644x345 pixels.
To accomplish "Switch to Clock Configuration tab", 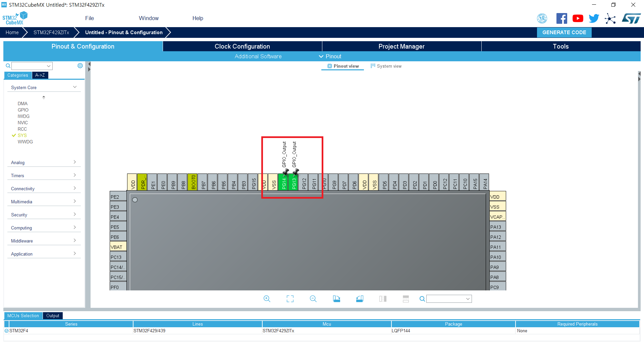I will 242,46.
